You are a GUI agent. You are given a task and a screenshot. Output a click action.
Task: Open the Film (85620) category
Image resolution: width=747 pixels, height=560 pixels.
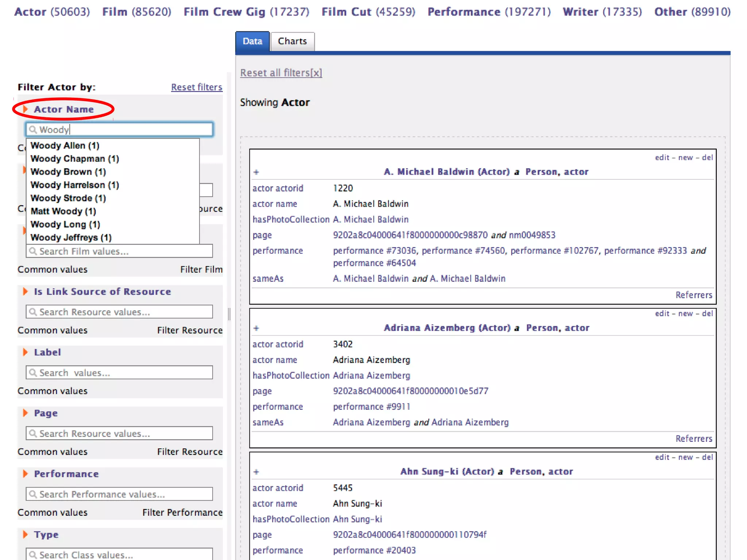(x=136, y=12)
